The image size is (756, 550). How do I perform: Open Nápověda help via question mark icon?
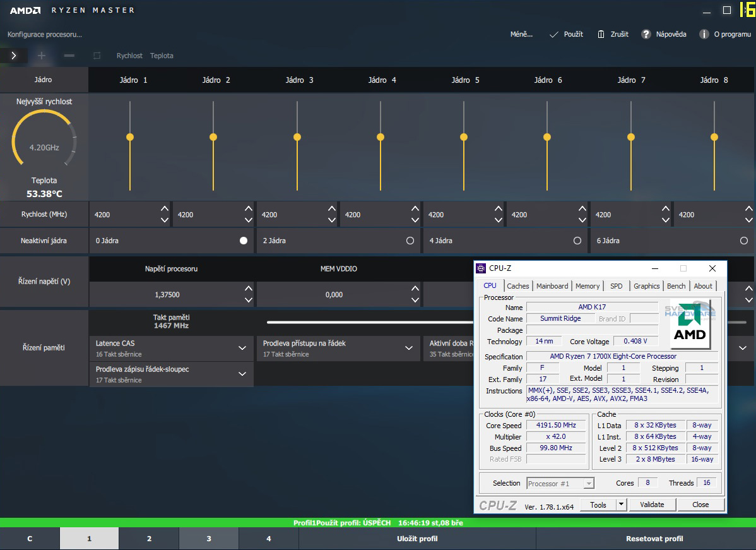[x=645, y=34]
